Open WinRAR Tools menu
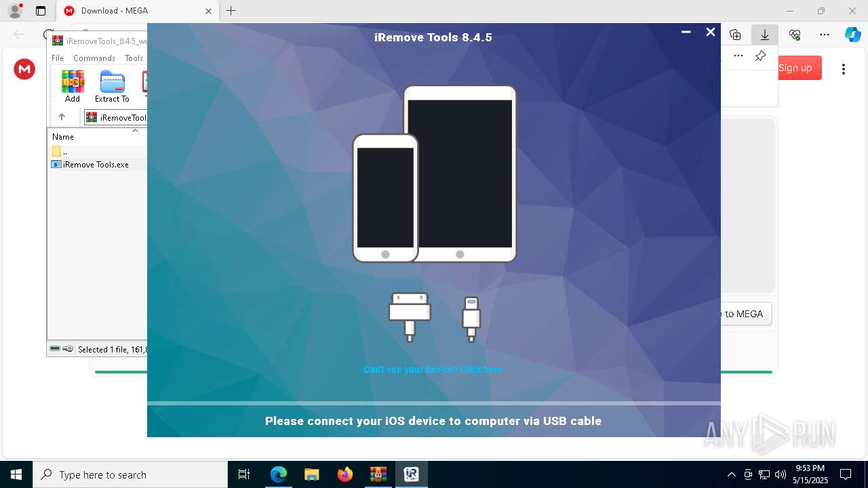This screenshot has width=868, height=488. point(134,58)
